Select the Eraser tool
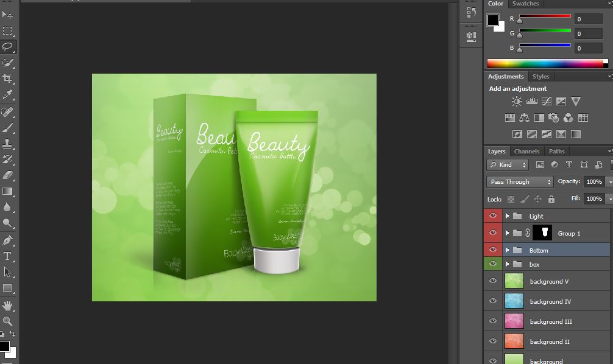 point(8,175)
